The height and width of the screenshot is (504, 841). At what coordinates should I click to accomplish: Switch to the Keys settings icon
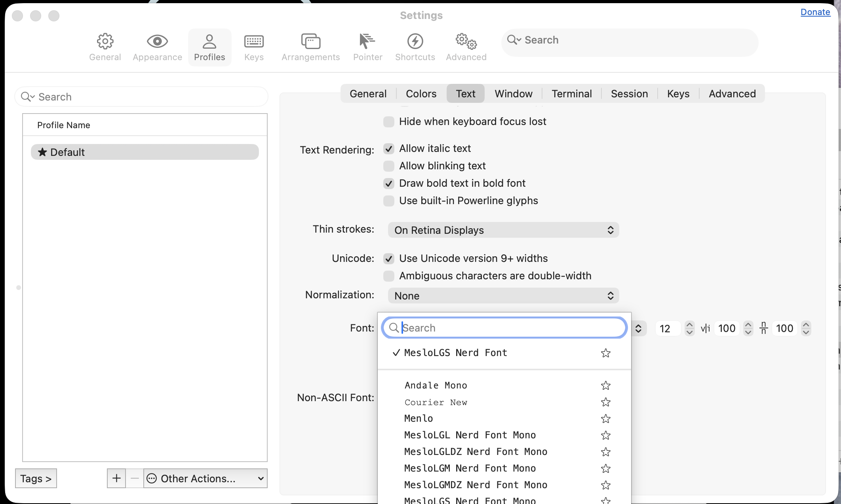click(254, 47)
